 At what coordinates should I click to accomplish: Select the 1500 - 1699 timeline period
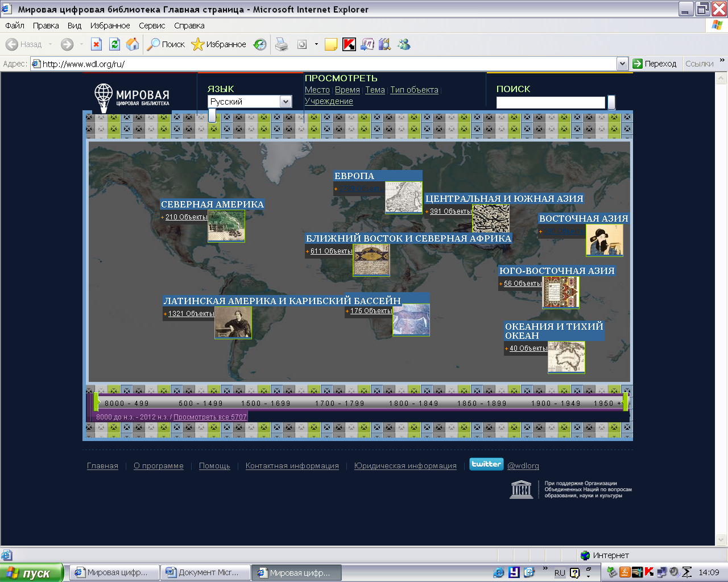266,404
